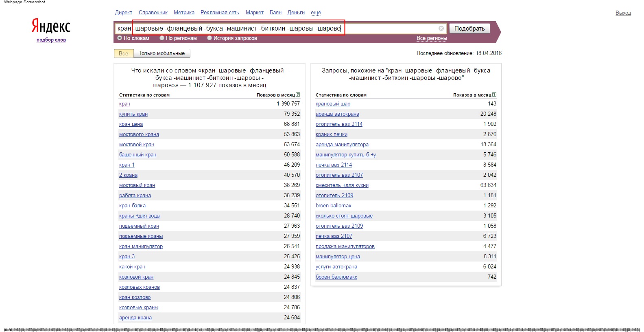
Task: Switch to the 'Все' tab
Action: tap(124, 53)
